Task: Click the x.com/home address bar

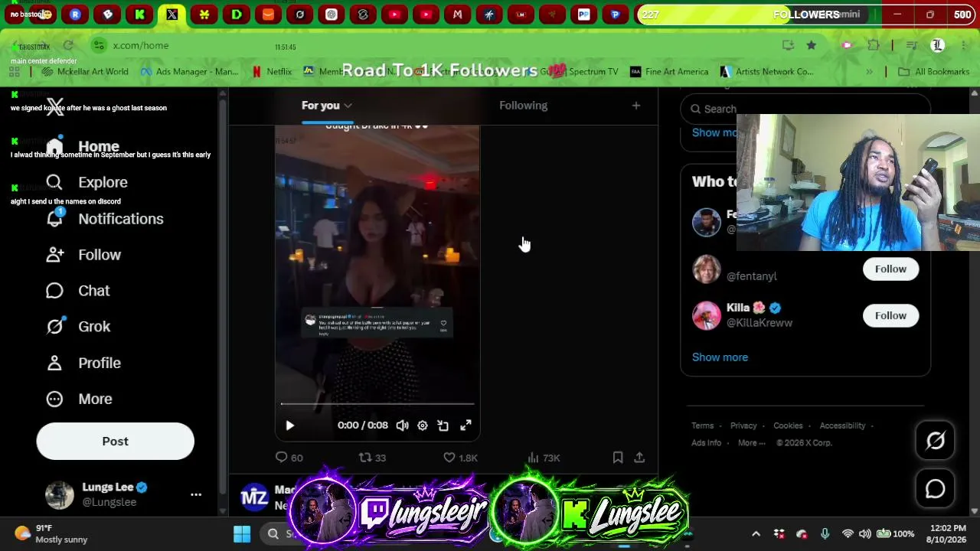Action: pyautogui.click(x=444, y=45)
